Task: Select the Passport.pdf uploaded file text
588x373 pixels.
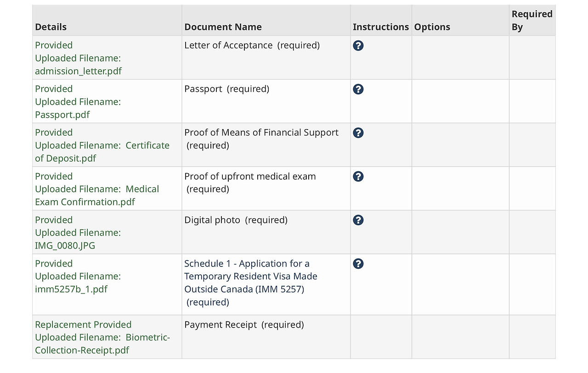Action: click(x=62, y=115)
